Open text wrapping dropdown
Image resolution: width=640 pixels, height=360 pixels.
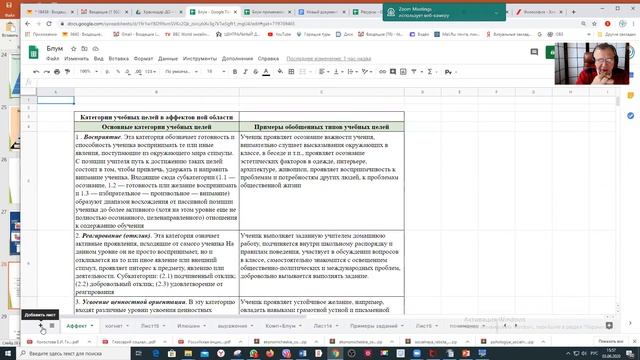[x=352, y=72]
